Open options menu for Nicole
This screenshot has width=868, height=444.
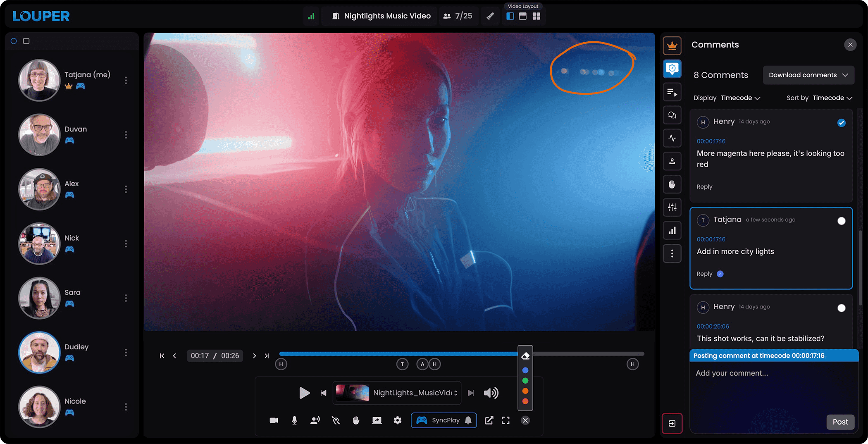click(x=126, y=407)
